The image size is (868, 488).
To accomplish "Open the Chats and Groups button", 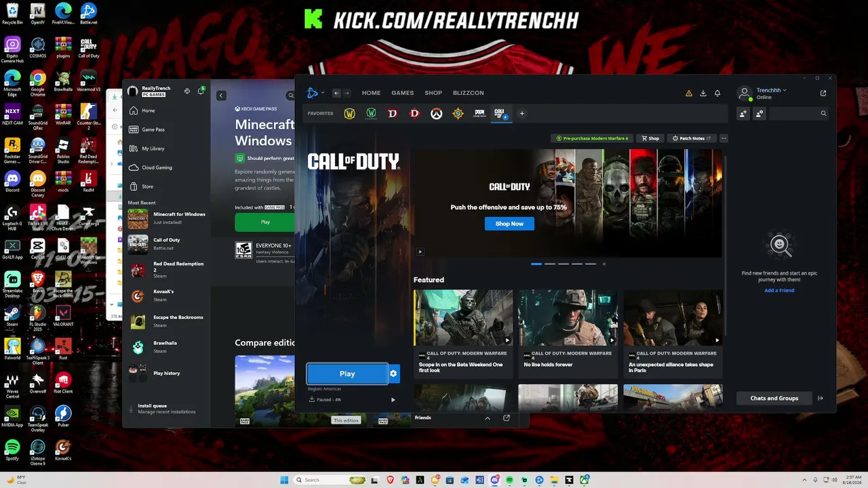I will click(x=774, y=399).
